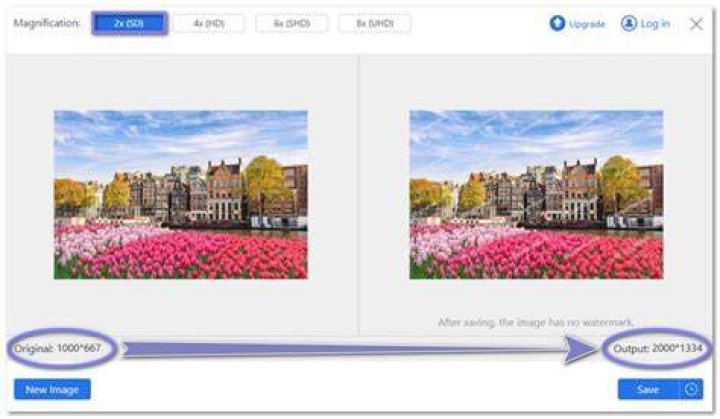Click the Magnification label
The image size is (720, 419).
47,23
